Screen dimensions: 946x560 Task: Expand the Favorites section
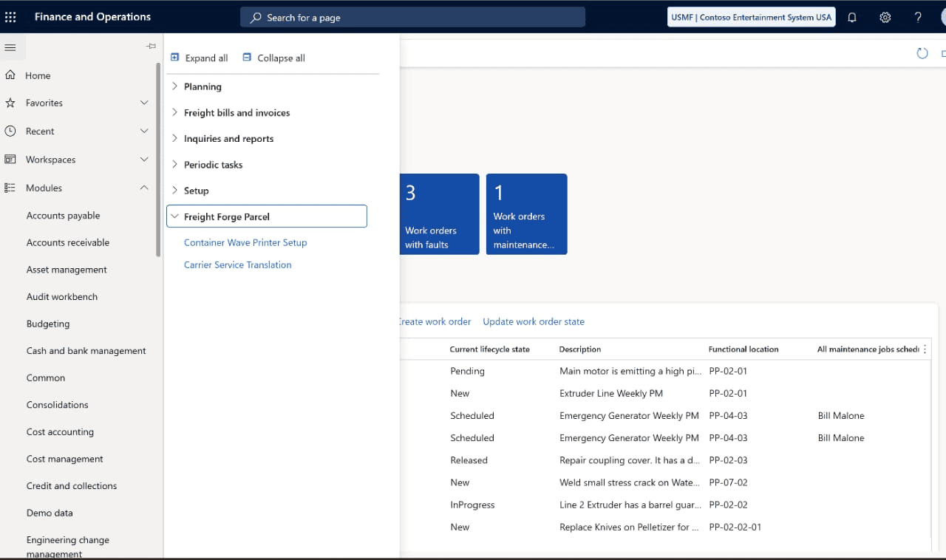coord(144,103)
